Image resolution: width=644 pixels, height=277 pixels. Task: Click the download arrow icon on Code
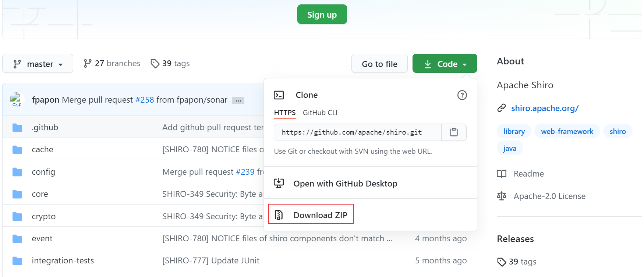click(x=428, y=64)
